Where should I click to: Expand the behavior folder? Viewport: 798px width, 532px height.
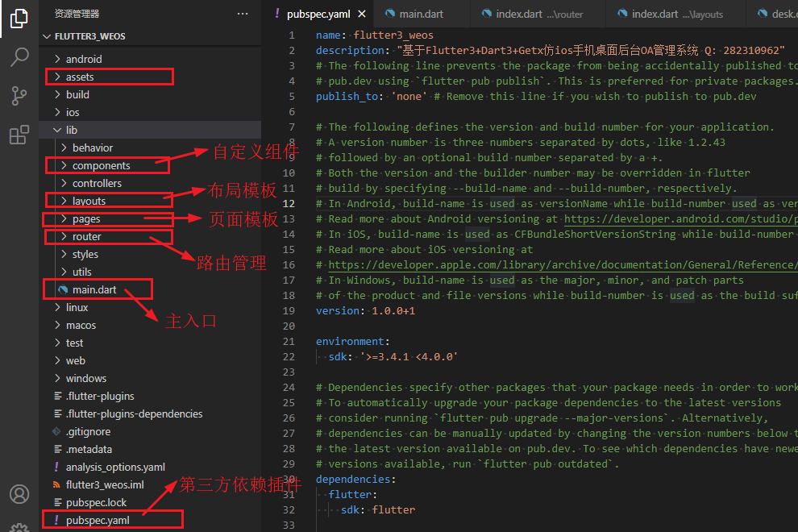151,148
